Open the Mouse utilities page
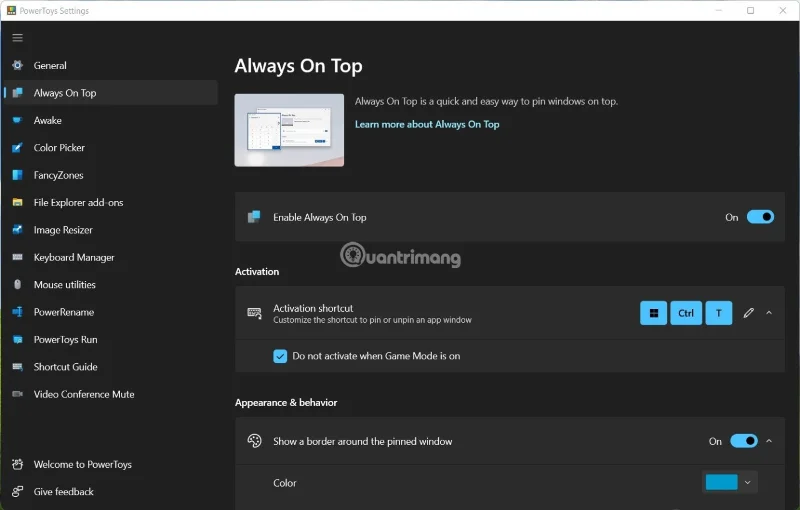The height and width of the screenshot is (510, 800). (64, 285)
